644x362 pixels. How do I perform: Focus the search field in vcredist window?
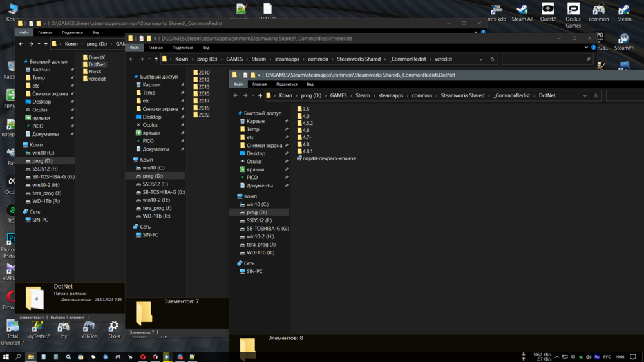[547, 59]
